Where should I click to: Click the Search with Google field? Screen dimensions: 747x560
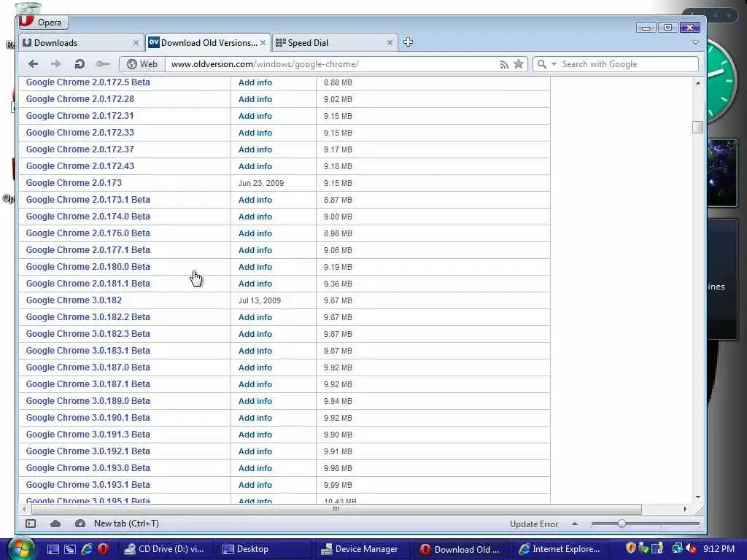(628, 64)
